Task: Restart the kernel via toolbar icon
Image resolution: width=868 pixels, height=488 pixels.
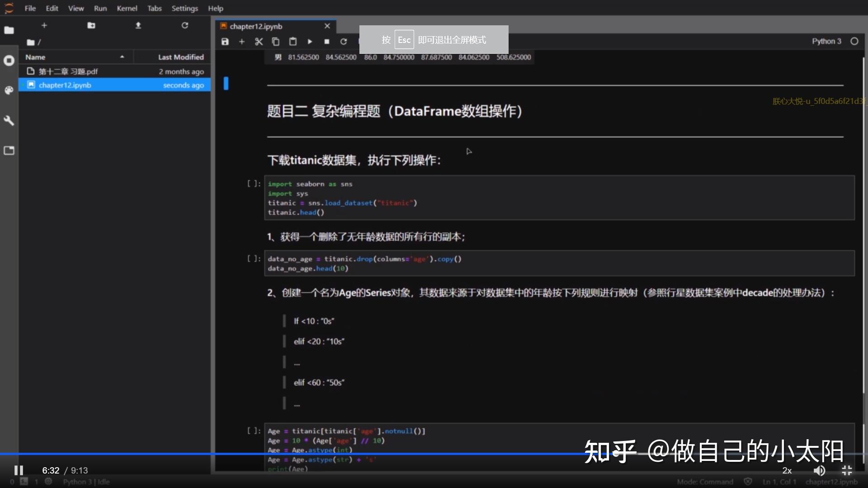Action: [344, 42]
